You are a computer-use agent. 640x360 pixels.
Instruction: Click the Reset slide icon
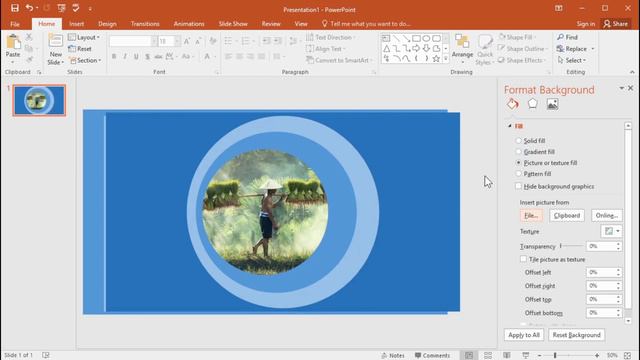[72, 49]
